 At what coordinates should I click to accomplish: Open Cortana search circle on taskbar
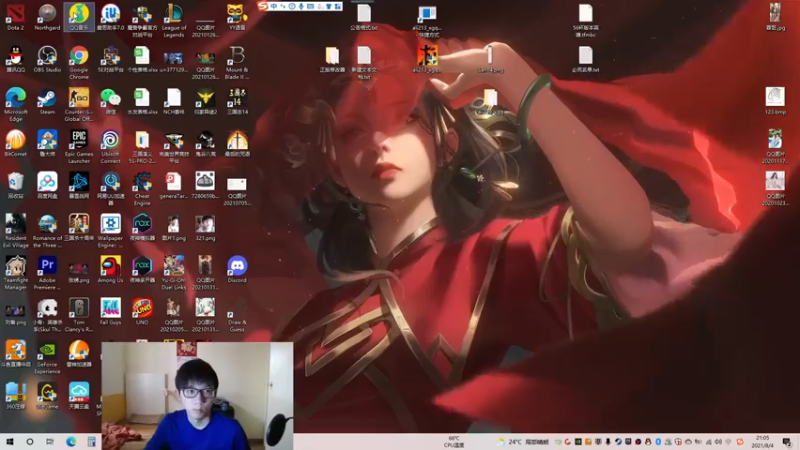(30, 442)
